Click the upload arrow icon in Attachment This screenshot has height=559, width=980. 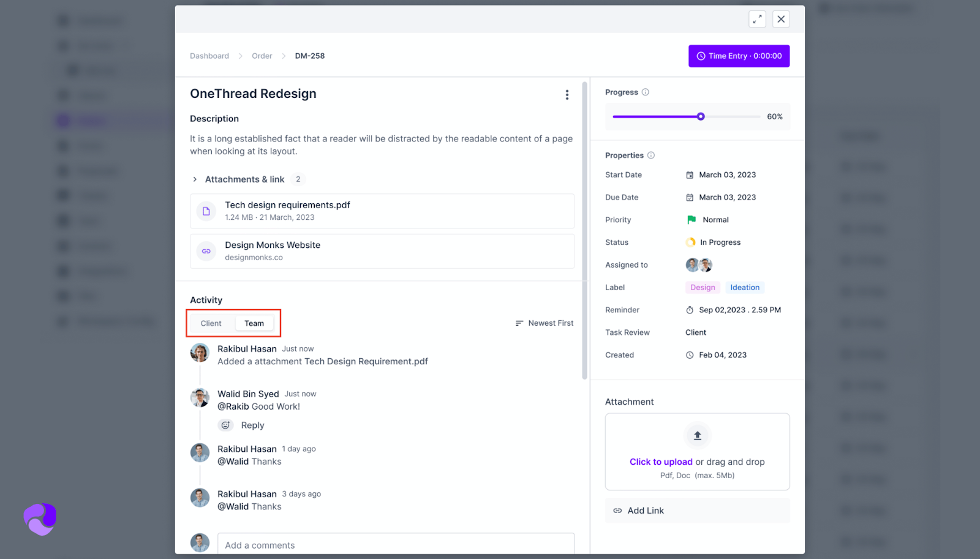tap(697, 436)
